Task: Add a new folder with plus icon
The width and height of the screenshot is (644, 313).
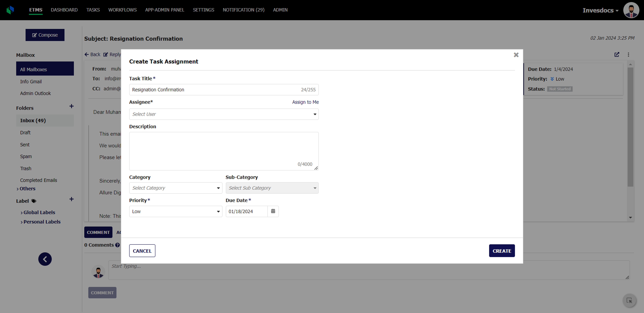Action: 71,106
